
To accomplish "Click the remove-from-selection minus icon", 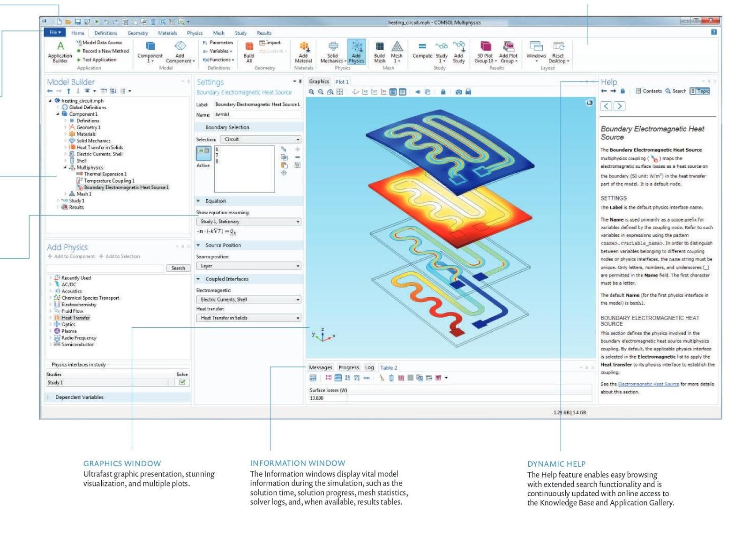I will 298,157.
